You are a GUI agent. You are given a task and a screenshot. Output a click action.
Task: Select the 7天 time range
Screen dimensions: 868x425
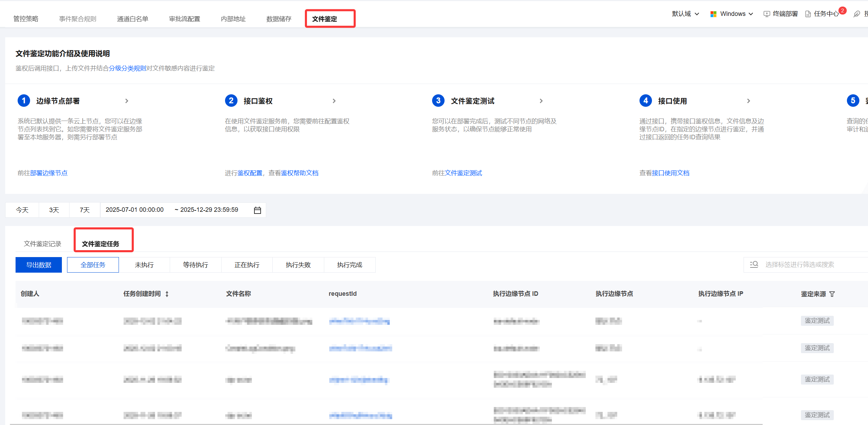[x=85, y=210]
